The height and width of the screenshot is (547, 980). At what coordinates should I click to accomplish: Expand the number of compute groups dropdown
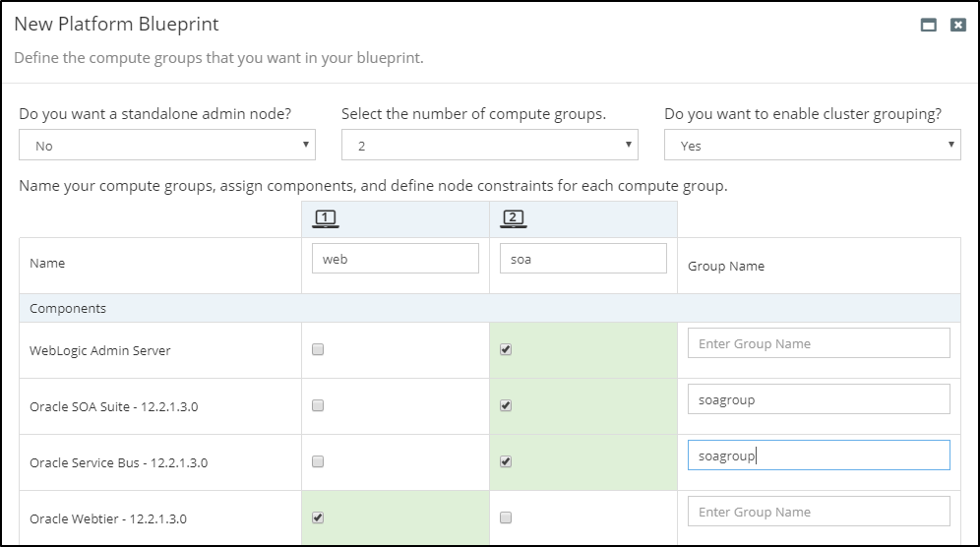click(489, 146)
